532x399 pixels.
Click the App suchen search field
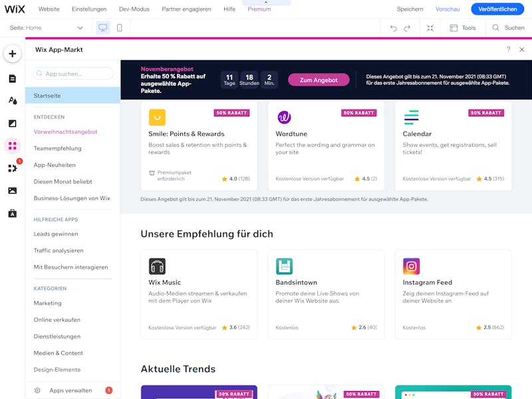[73, 74]
